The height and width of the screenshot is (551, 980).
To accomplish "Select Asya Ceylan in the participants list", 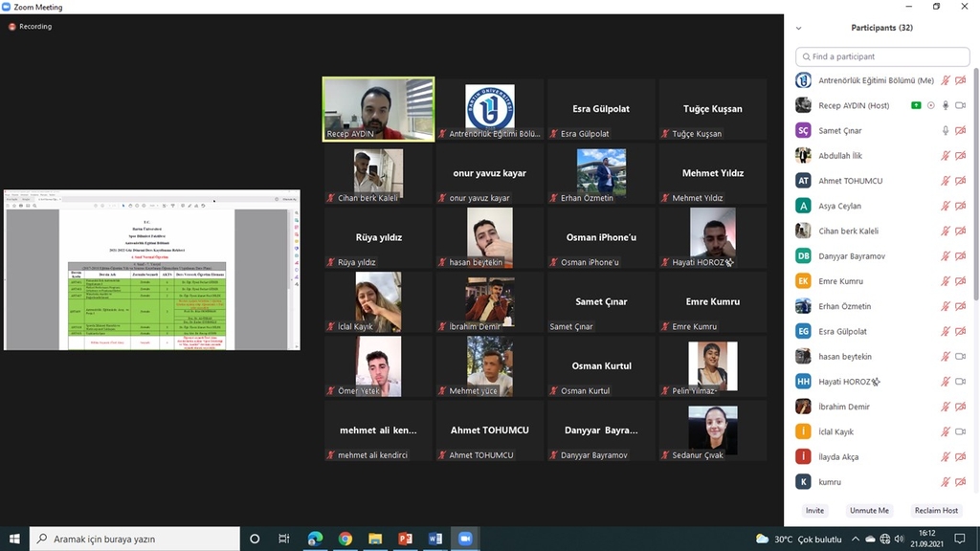I will click(839, 206).
